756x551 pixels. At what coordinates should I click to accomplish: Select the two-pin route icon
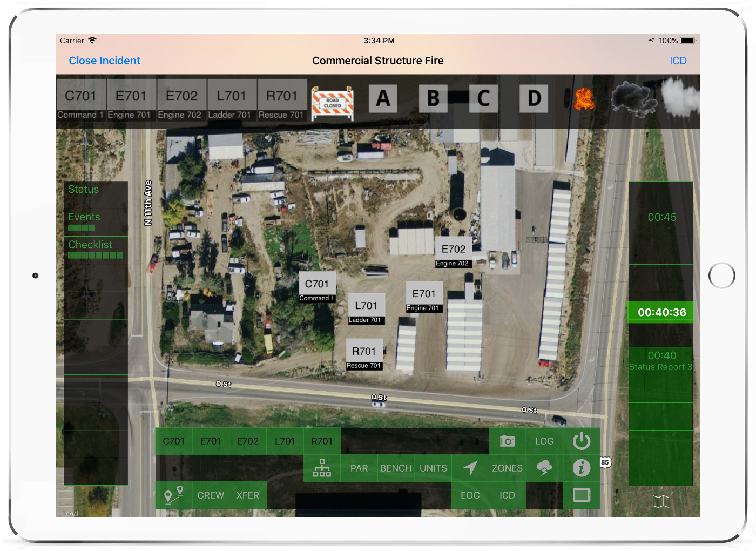pos(173,495)
